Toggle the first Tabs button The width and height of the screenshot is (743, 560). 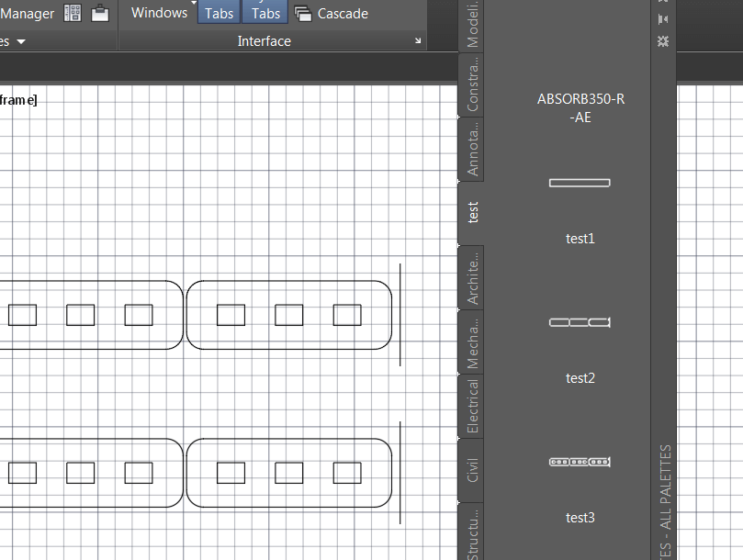tap(219, 13)
